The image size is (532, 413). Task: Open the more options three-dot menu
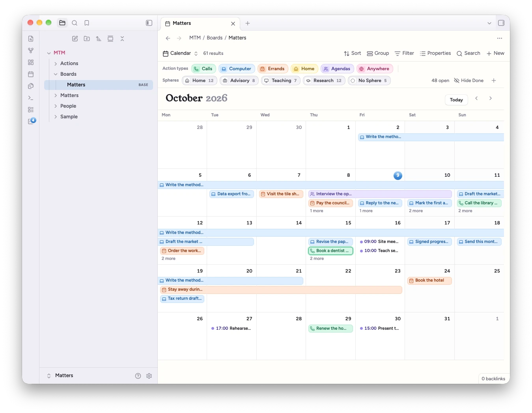(500, 38)
